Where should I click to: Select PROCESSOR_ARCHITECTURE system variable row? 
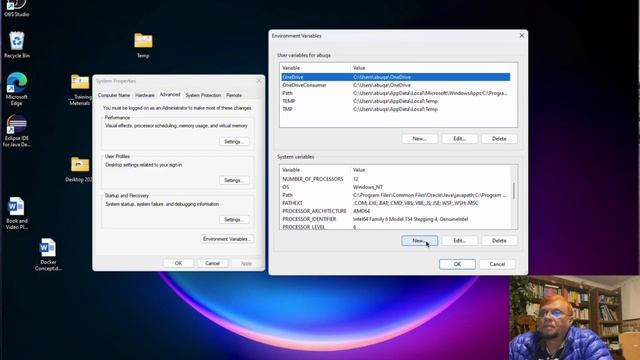pos(396,211)
